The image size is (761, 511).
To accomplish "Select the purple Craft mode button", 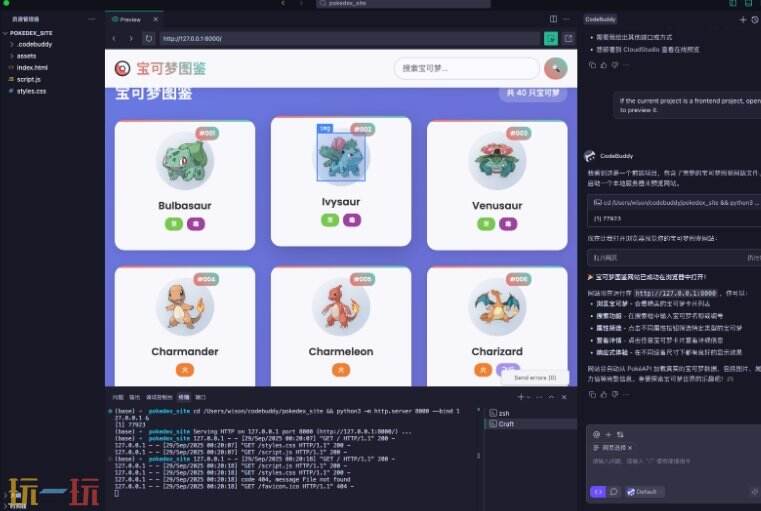I will [x=598, y=492].
